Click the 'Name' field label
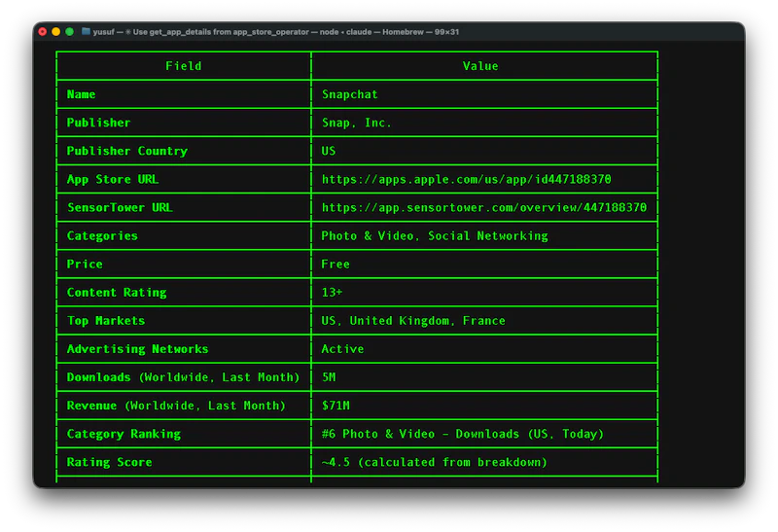This screenshot has height=532, width=778. pyautogui.click(x=81, y=94)
